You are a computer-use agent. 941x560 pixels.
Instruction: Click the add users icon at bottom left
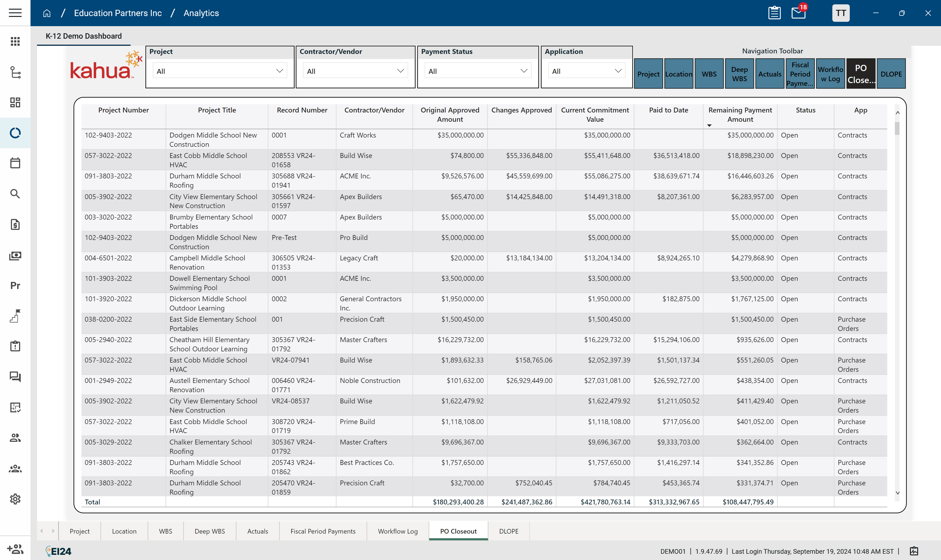(15, 549)
